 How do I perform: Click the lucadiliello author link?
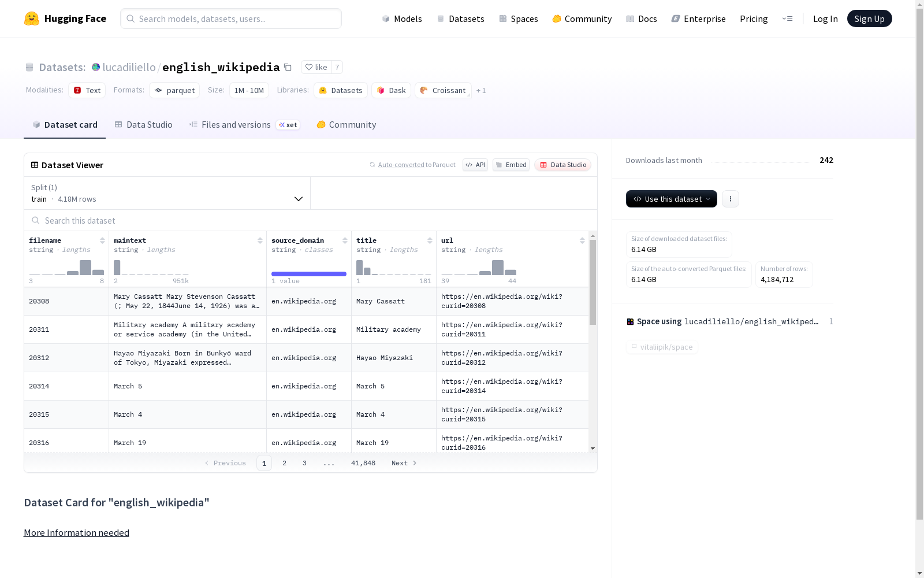(x=129, y=67)
